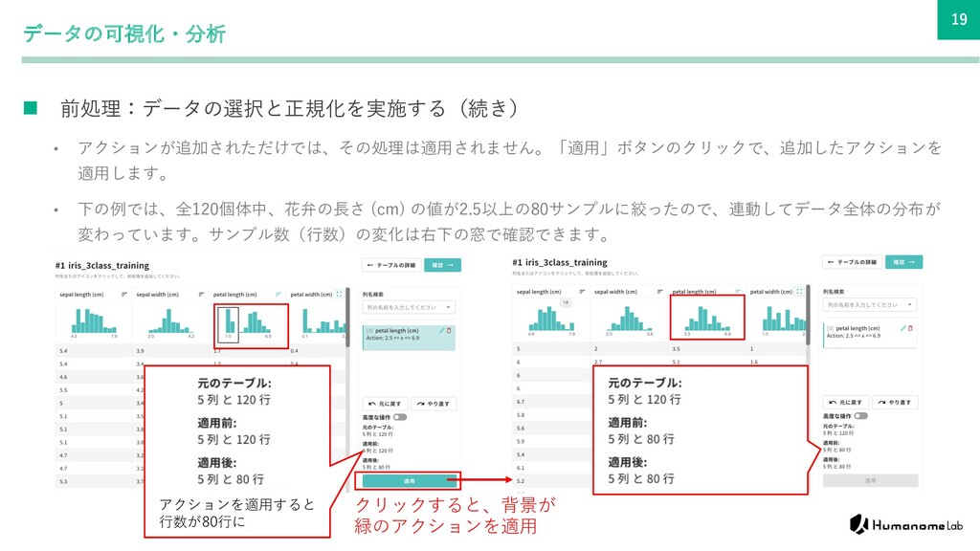The height and width of the screenshot is (551, 980).
Task: Click column header 'sepal length (cm)' in left screenshot
Action: click(x=81, y=295)
